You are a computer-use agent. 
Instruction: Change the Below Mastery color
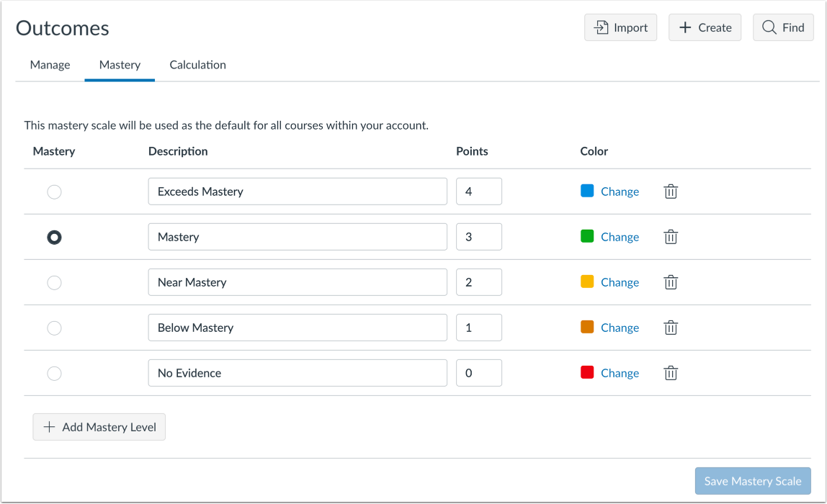click(x=620, y=328)
